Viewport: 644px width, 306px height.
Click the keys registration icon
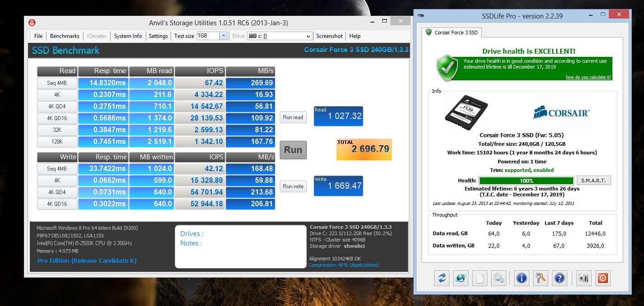pyautogui.click(x=541, y=278)
